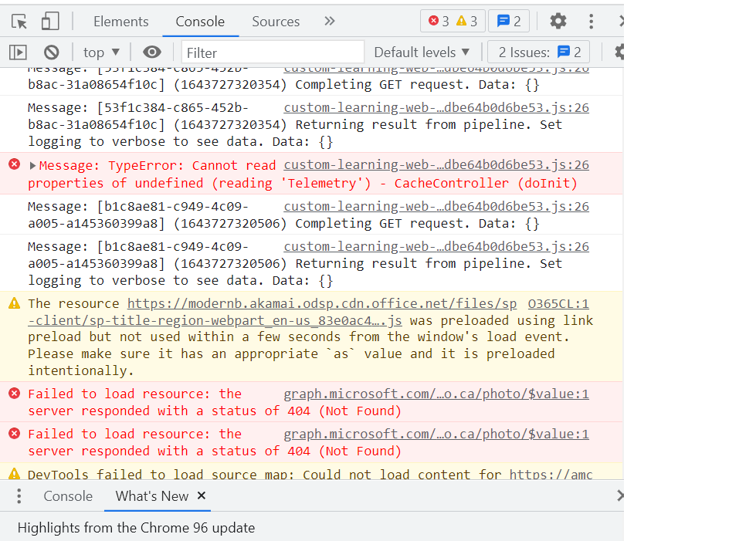The height and width of the screenshot is (541, 756).
Task: Expand the TypeError message disclosure triangle
Action: [32, 166]
